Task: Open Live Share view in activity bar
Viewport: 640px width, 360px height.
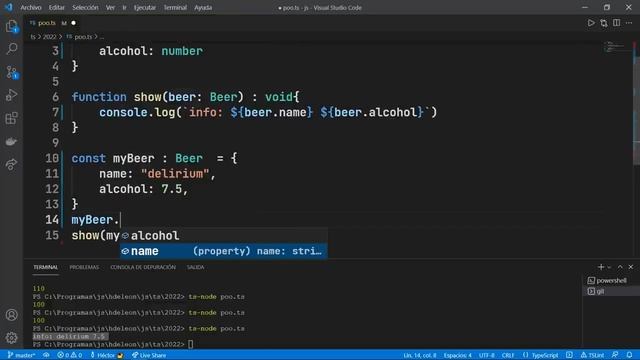Action: click(11, 164)
